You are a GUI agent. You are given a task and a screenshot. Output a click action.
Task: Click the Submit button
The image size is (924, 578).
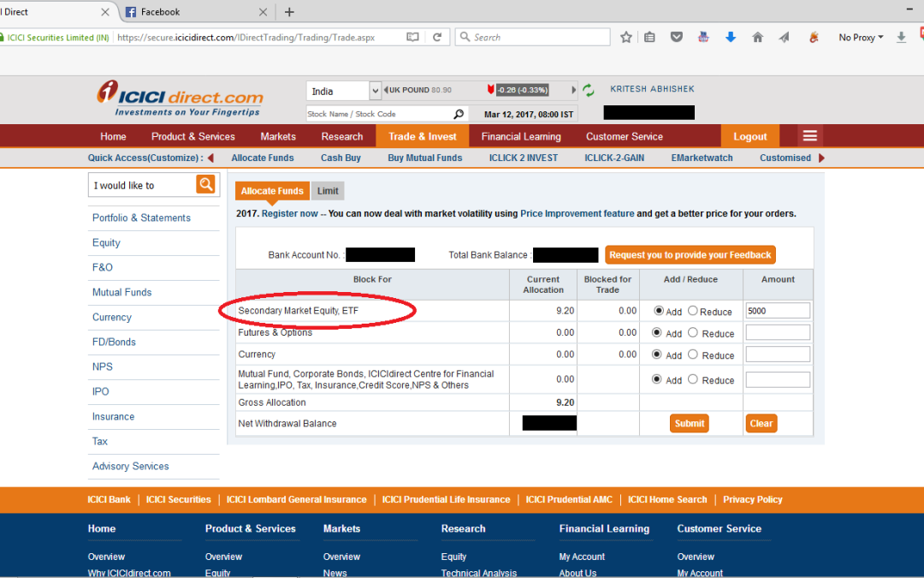click(x=690, y=424)
